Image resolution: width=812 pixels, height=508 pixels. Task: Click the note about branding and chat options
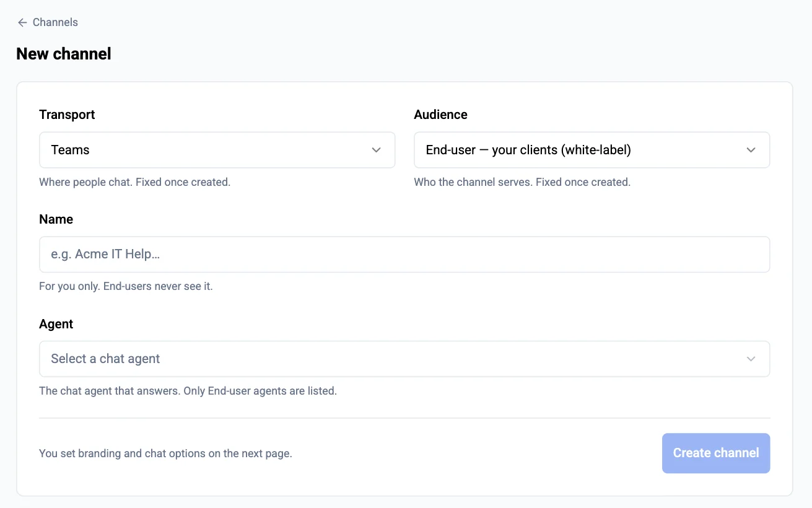pos(165,453)
